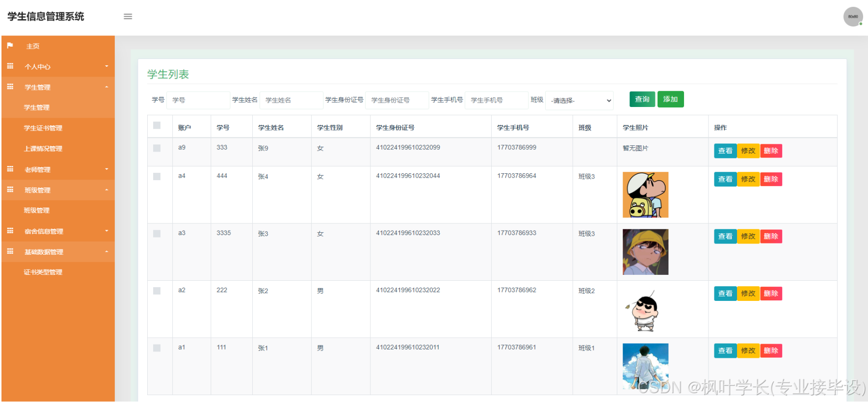
Task: Expand the 个人中心 menu arrow
Action: [x=106, y=66]
